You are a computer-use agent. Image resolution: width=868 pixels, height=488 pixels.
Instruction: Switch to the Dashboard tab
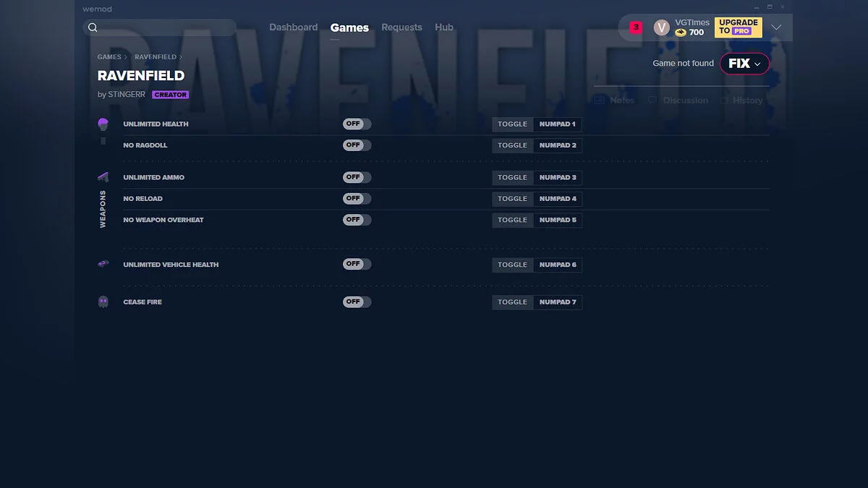[294, 27]
